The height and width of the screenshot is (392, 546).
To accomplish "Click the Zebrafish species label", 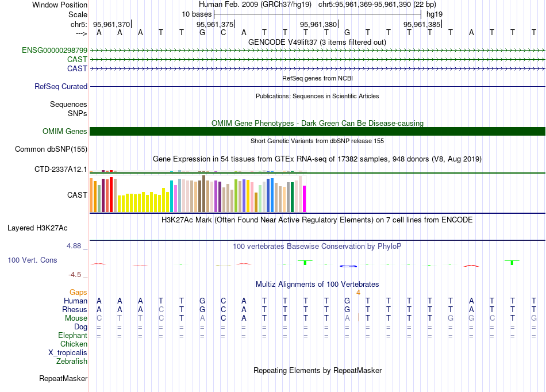I will tap(72, 362).
